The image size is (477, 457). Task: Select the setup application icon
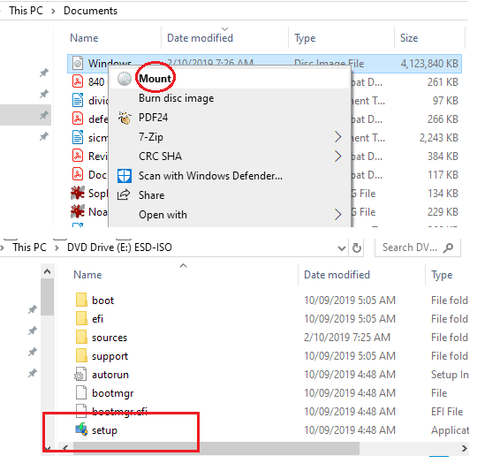coord(81,430)
